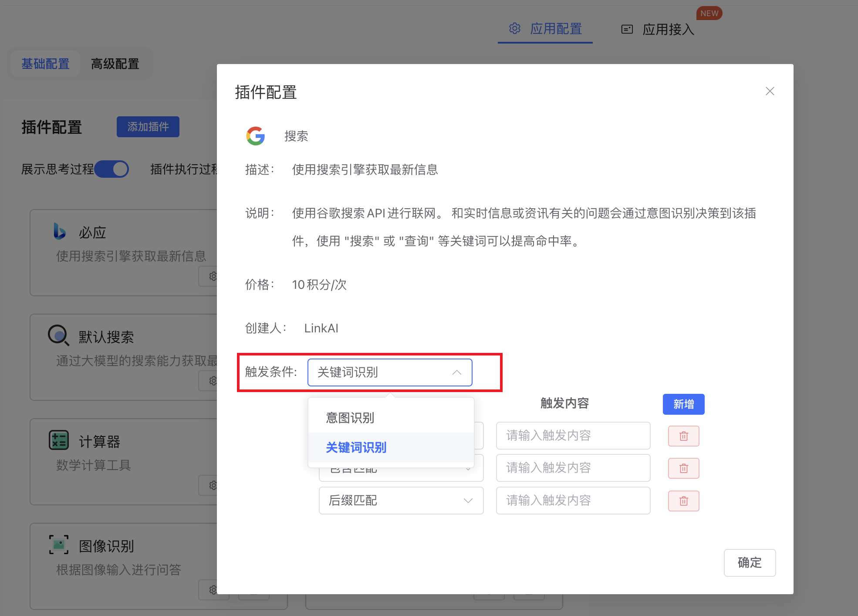
Task: Click the 新增 button
Action: pyautogui.click(x=683, y=404)
